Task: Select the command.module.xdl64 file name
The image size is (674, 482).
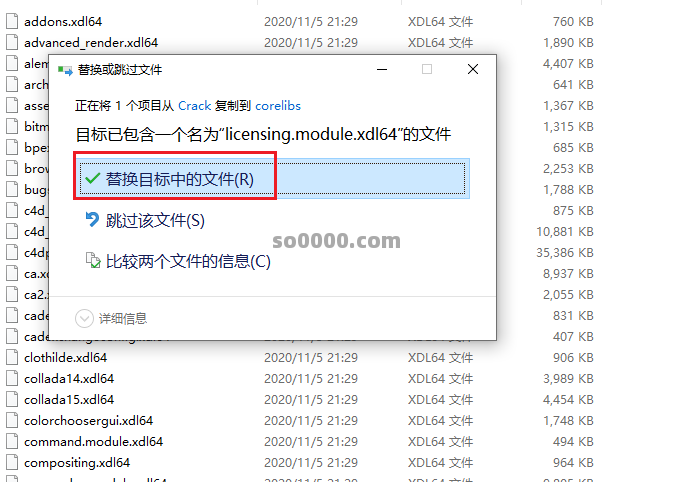Action: (x=93, y=442)
